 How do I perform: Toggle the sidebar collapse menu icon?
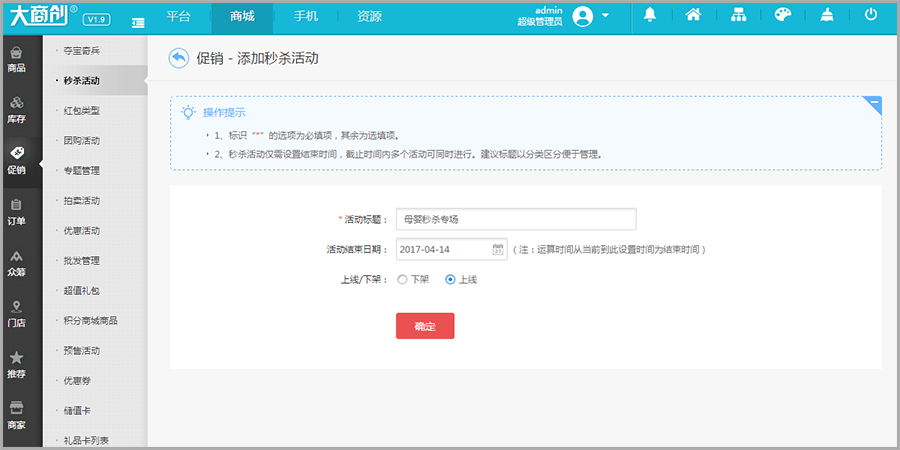(x=138, y=22)
